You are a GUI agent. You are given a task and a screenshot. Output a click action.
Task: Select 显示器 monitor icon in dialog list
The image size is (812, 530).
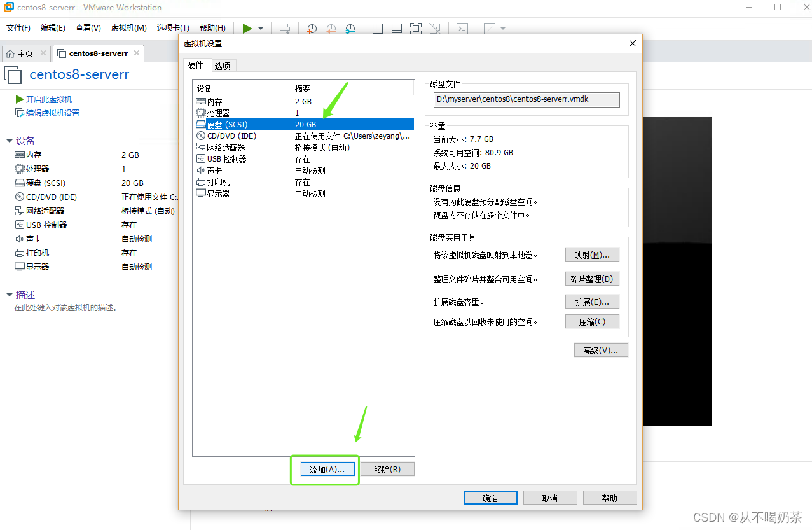point(201,193)
